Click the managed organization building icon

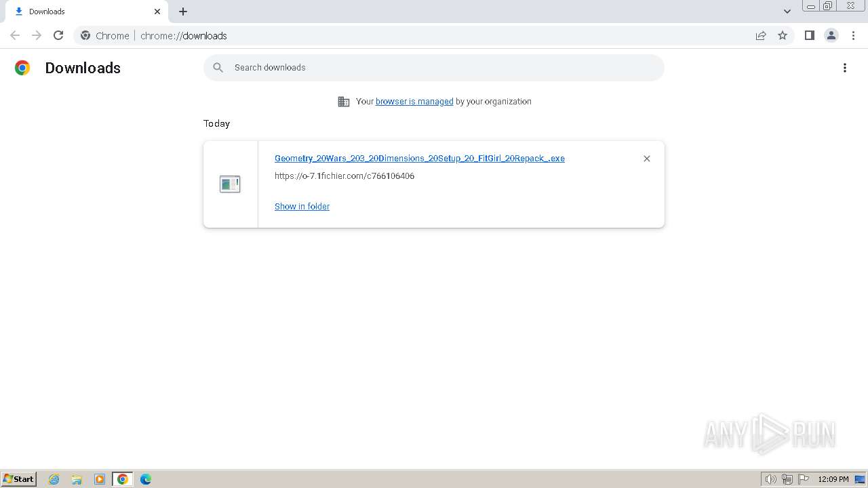(x=344, y=102)
